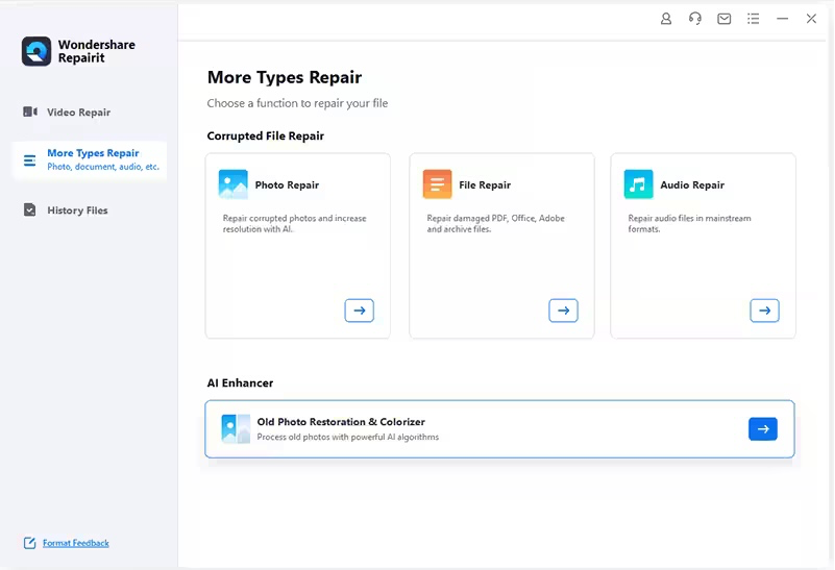Click the 'Photo, document, audio, etc.' subtitle
Screen dimensions: 835x570
pos(103,167)
